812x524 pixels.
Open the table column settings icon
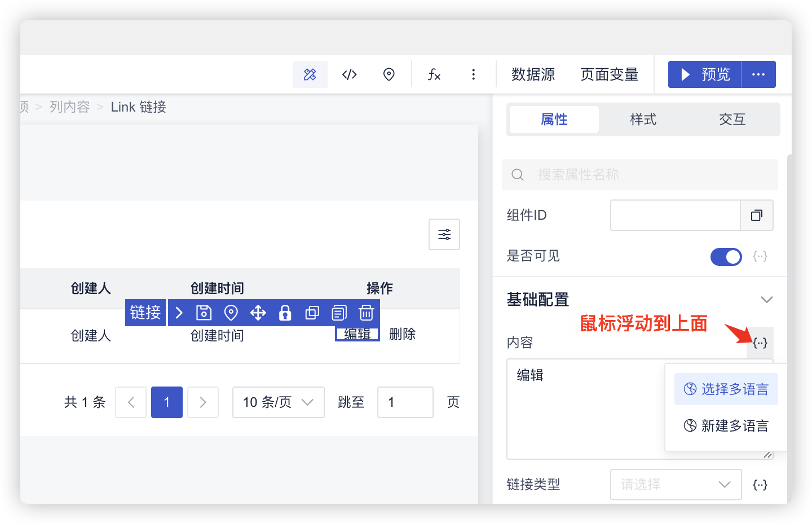coord(444,234)
